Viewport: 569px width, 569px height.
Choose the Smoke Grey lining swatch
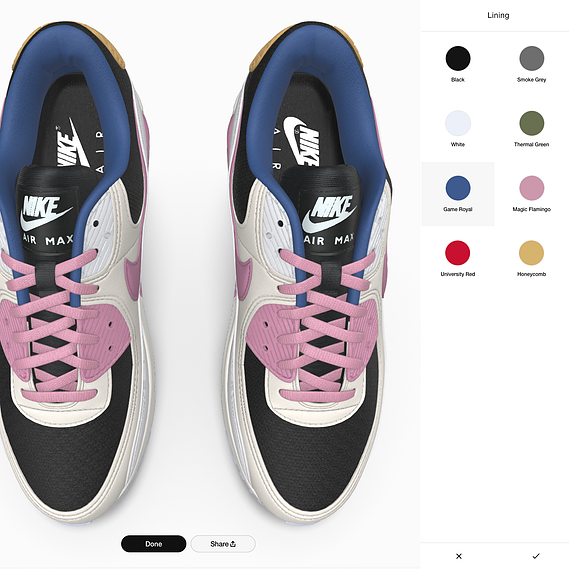[531, 58]
